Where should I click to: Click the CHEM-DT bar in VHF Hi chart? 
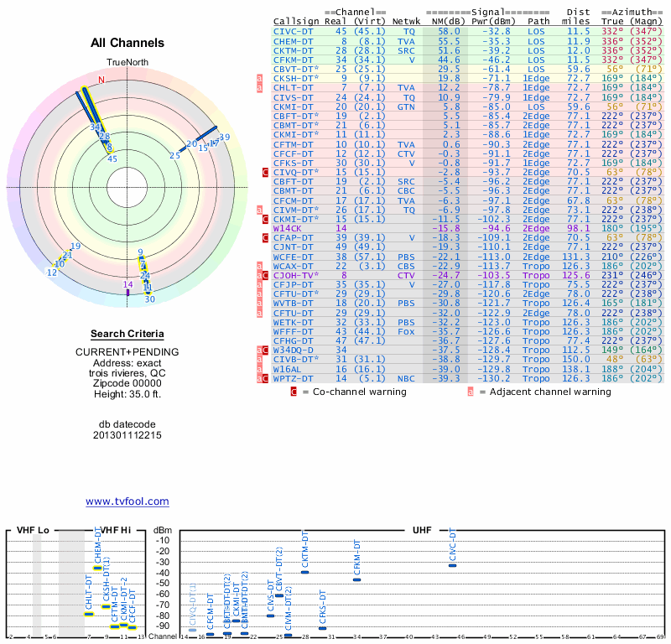tap(97, 568)
